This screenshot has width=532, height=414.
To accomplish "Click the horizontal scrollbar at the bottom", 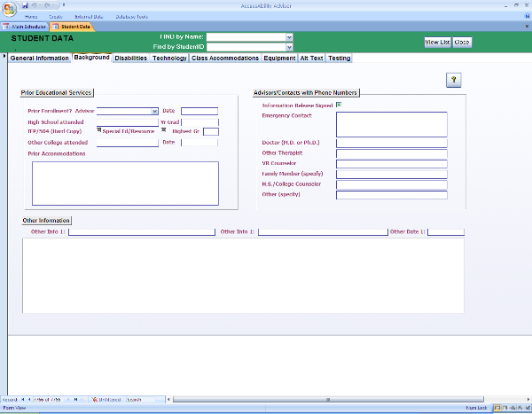I will pos(337,400).
